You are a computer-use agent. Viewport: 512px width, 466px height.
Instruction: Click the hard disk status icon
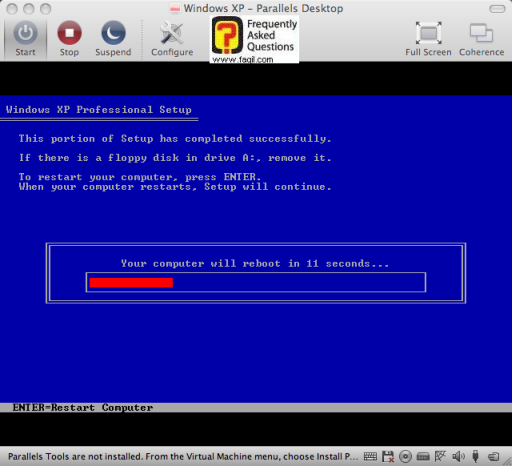pyautogui.click(x=423, y=456)
